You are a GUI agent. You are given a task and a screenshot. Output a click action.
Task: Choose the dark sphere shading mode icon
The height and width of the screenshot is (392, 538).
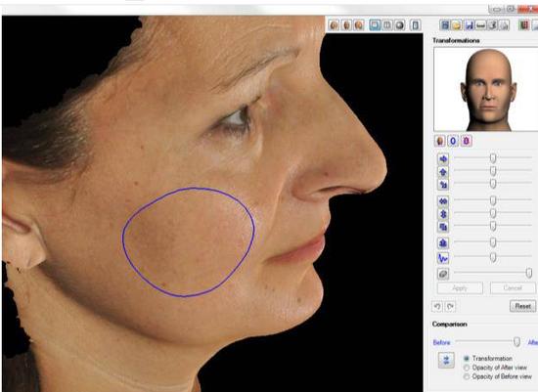[x=400, y=25]
